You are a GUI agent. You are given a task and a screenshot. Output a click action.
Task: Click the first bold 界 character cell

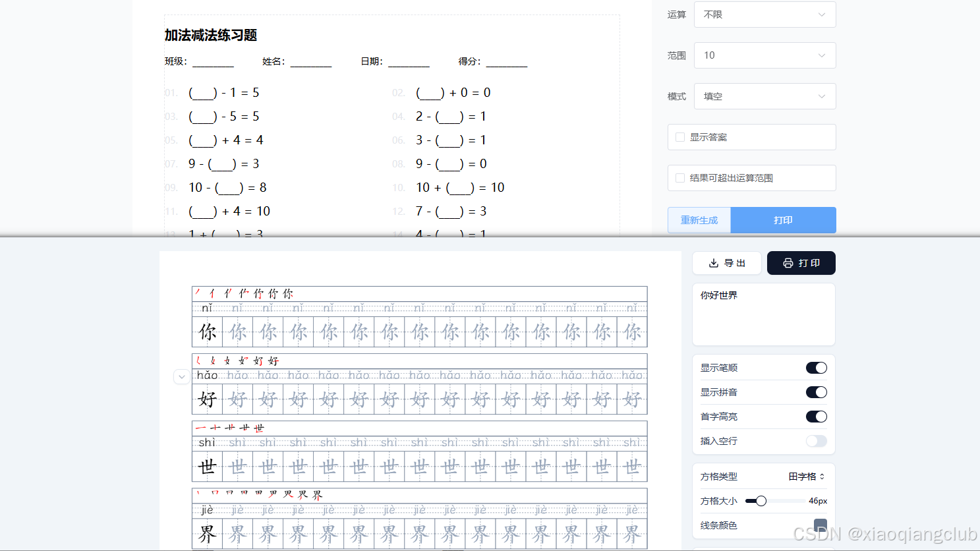pyautogui.click(x=208, y=534)
